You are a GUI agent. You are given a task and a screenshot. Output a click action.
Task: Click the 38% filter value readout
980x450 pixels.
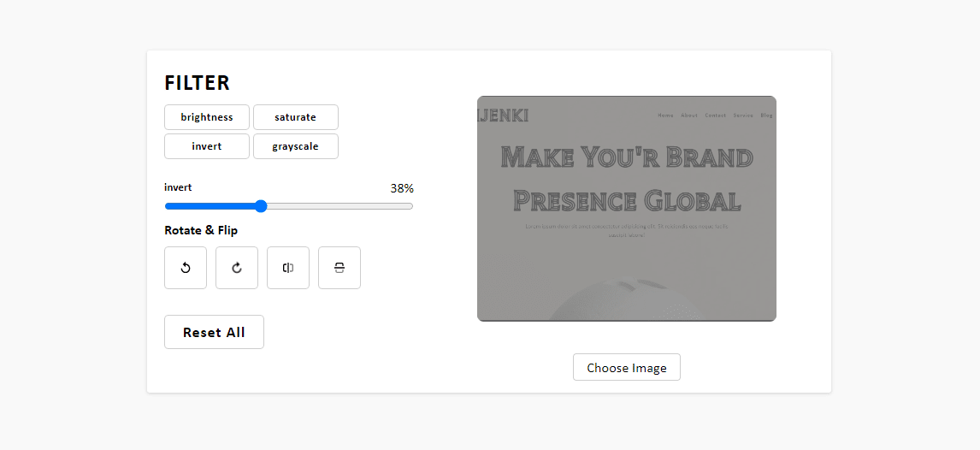(x=402, y=188)
